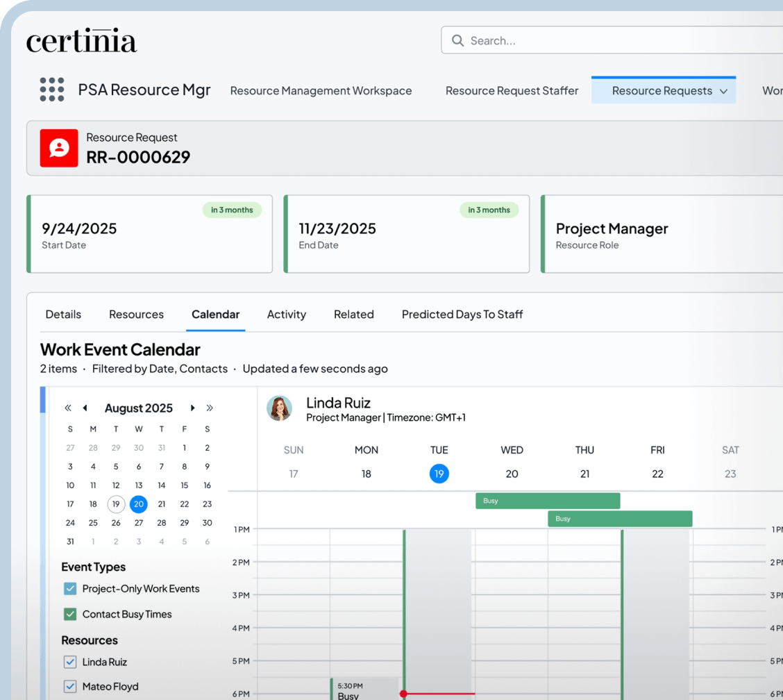The width and height of the screenshot is (783, 700).
Task: Expand the Resource Requests tab dropdown chevron
Action: click(723, 91)
